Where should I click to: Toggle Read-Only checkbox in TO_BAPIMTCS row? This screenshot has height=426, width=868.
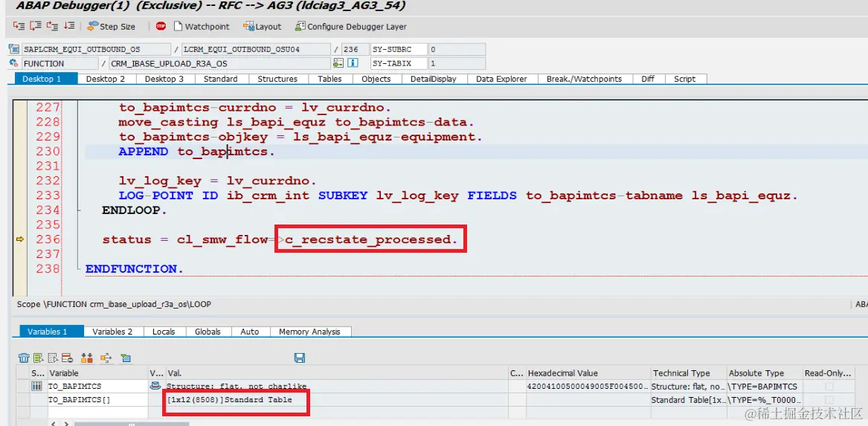click(x=829, y=386)
